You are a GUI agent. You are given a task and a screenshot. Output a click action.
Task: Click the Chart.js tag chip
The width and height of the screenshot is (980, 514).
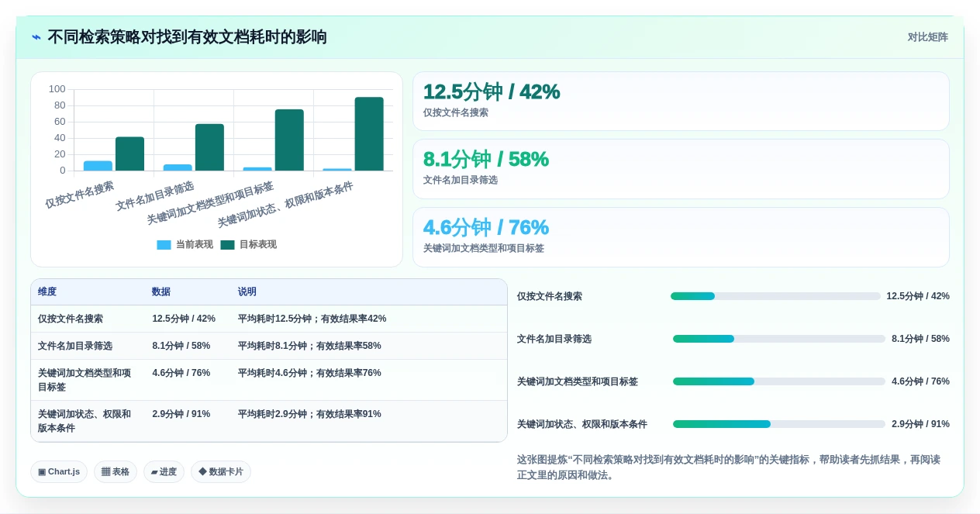point(59,471)
